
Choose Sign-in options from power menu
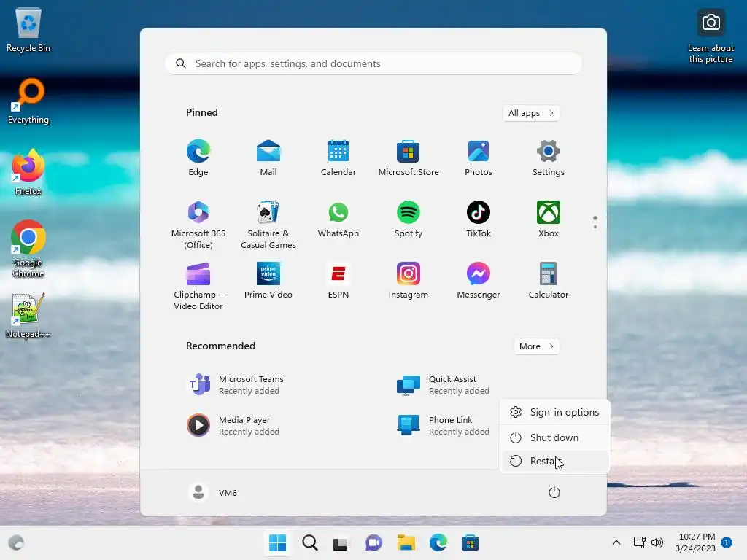(554, 412)
